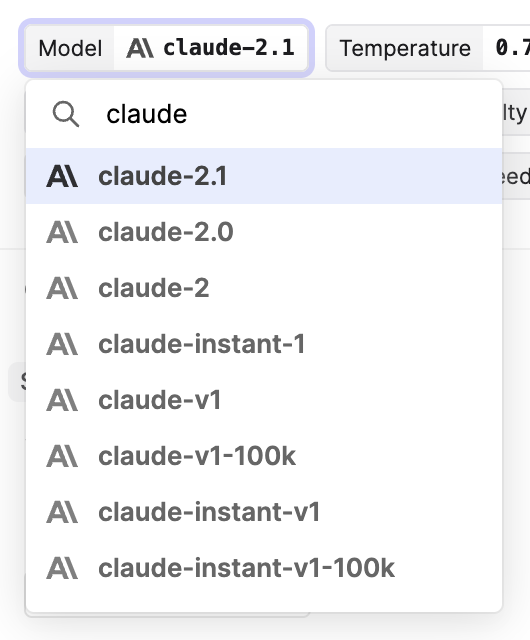The height and width of the screenshot is (640, 530).
Task: Click the Anthropic icon next to claude-2.0
Action: coord(62,232)
